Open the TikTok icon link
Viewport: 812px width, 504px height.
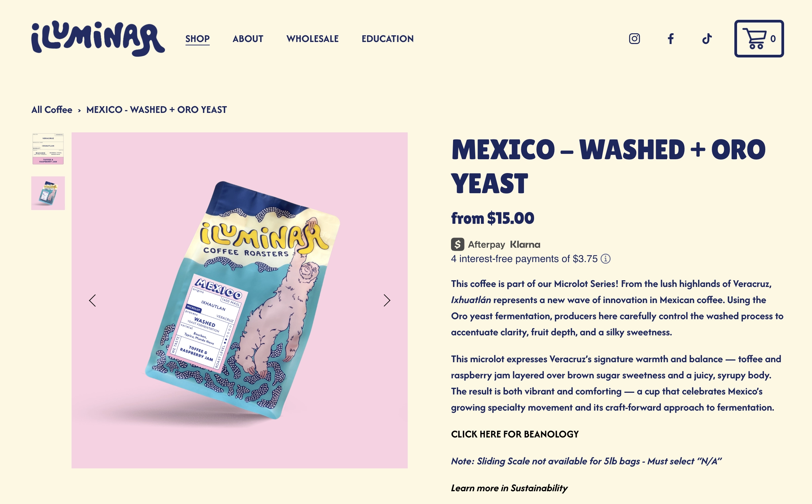click(x=707, y=39)
